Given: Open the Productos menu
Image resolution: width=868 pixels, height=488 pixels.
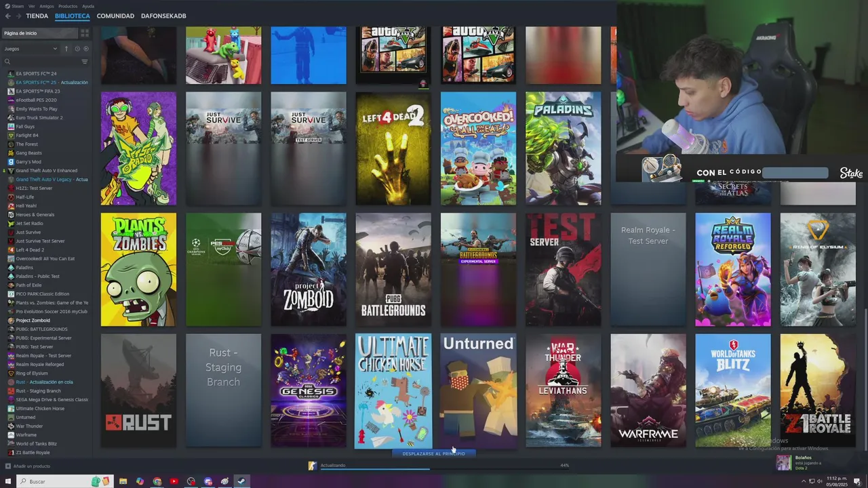Looking at the screenshot, I should (68, 6).
